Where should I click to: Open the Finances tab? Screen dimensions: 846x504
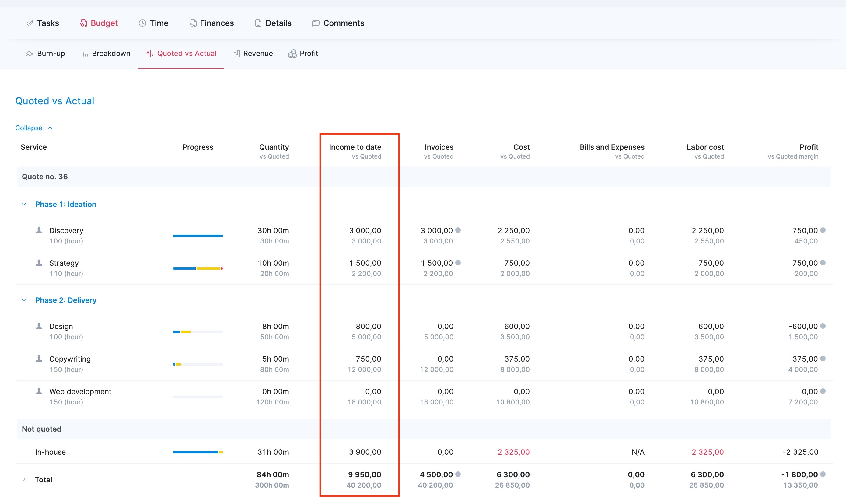coord(211,23)
